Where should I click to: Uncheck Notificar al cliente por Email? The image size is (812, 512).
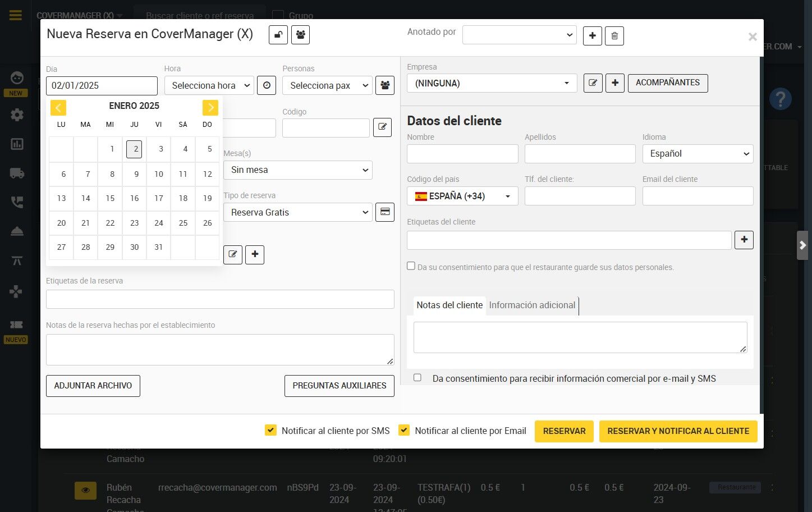coord(403,431)
